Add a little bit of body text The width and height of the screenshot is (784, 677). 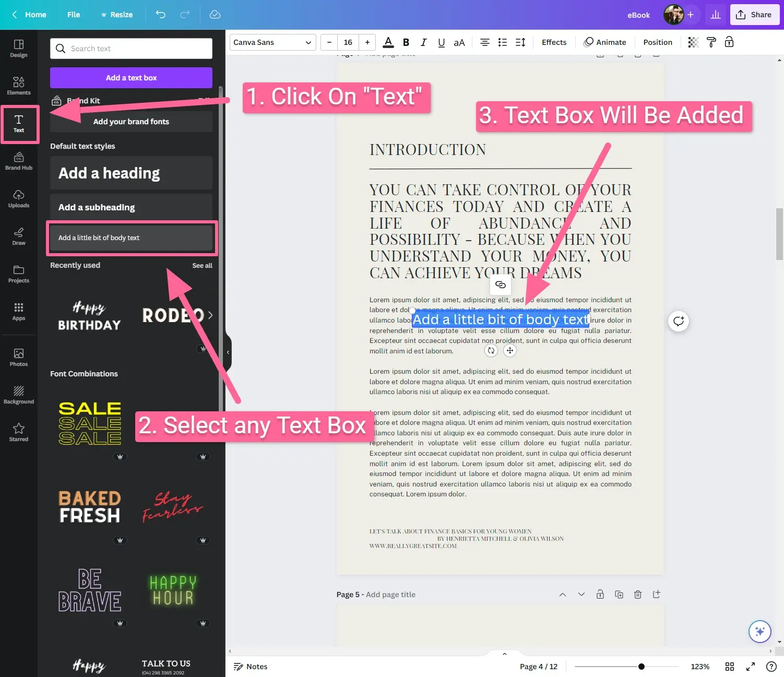pos(131,237)
